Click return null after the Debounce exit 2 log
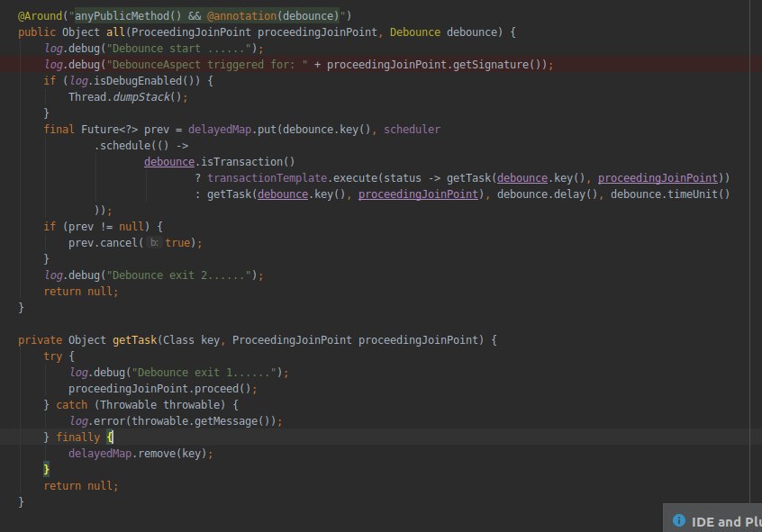This screenshot has height=532, width=762. point(81,292)
